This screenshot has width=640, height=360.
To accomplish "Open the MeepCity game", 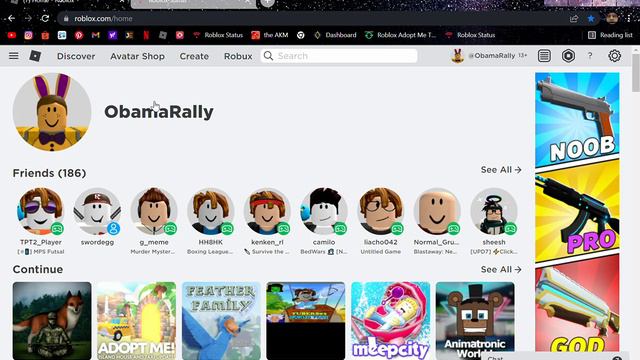I will pyautogui.click(x=391, y=321).
